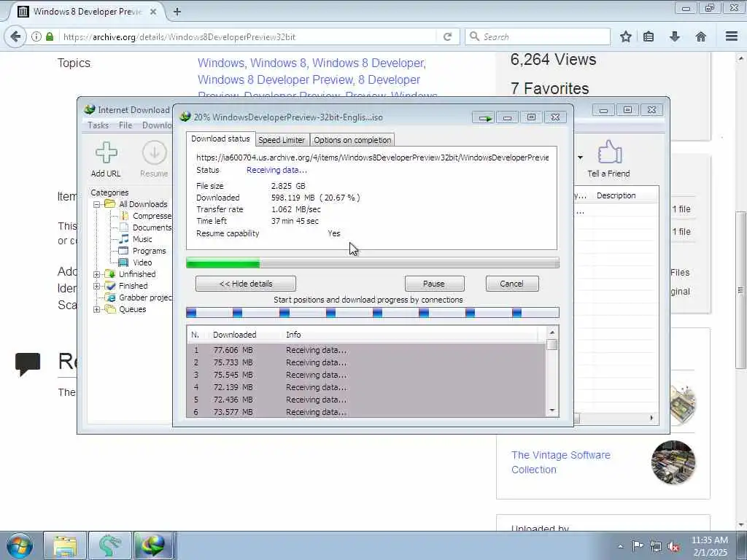Open the Tasks menu in IDM
The width and height of the screenshot is (747, 560).
point(98,125)
